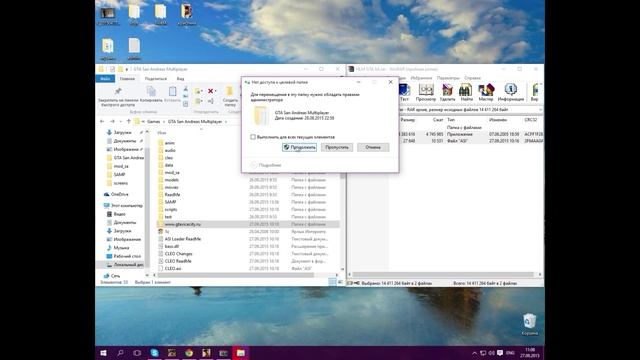This screenshot has height=360, width=640.
Task: Expand 'Подробнее' details in dialog
Action: pos(266,165)
